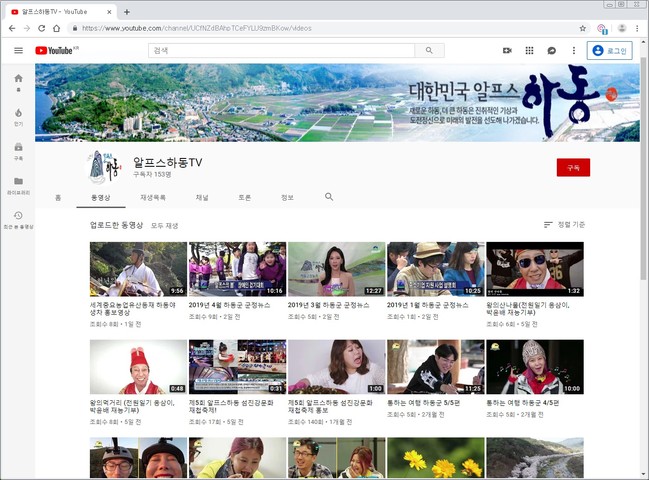Switch to the 재생목록 playlists tab
The width and height of the screenshot is (649, 480).
(x=153, y=197)
